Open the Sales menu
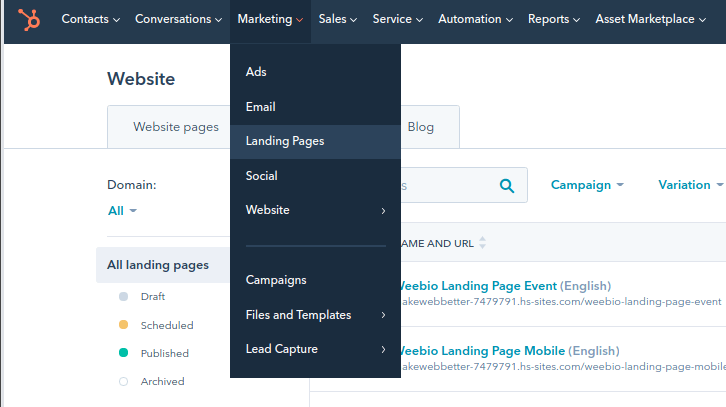Viewport: 726px width, 407px height. click(x=338, y=19)
